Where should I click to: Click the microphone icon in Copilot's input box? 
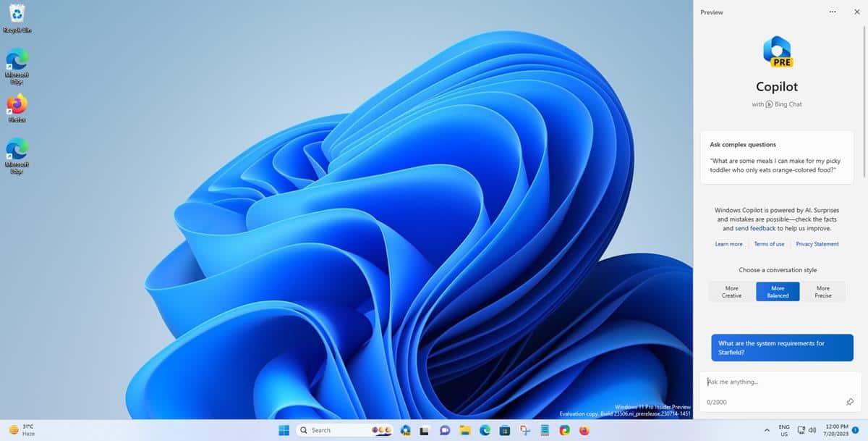click(851, 402)
